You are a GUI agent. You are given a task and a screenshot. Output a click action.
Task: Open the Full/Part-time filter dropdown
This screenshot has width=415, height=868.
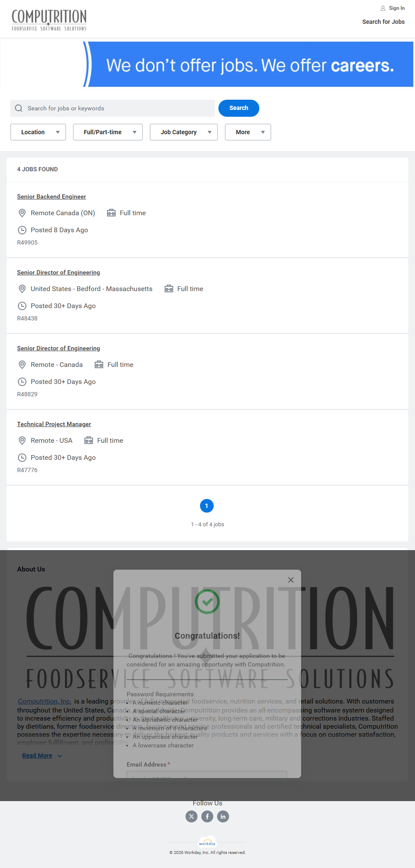click(107, 132)
